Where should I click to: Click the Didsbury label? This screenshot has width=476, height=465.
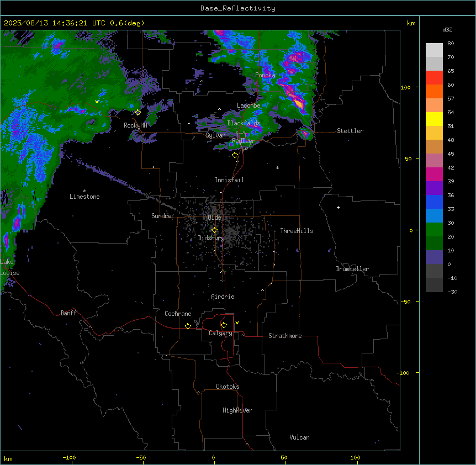tap(211, 238)
